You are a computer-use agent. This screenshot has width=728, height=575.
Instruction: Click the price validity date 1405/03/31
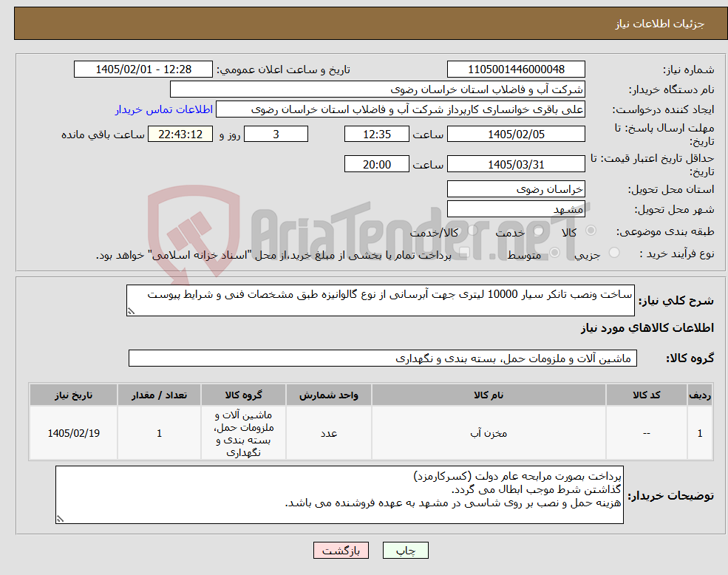[516, 164]
